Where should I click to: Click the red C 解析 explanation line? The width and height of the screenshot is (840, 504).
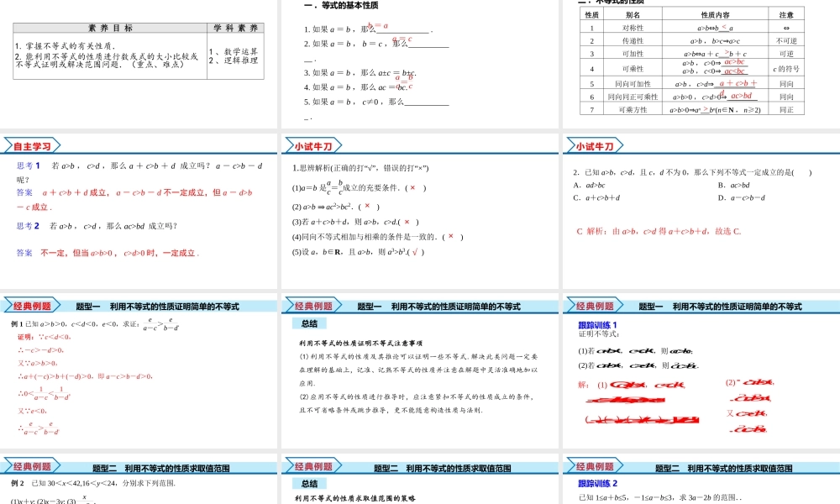[659, 231]
